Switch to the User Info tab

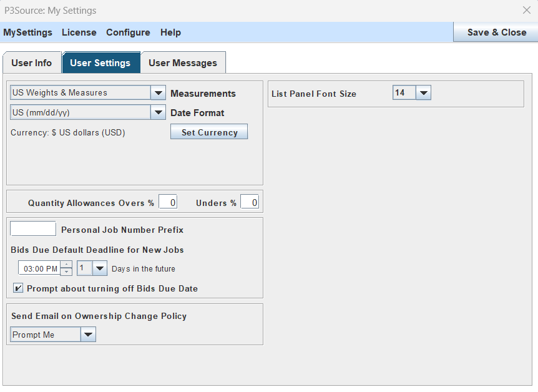[32, 62]
